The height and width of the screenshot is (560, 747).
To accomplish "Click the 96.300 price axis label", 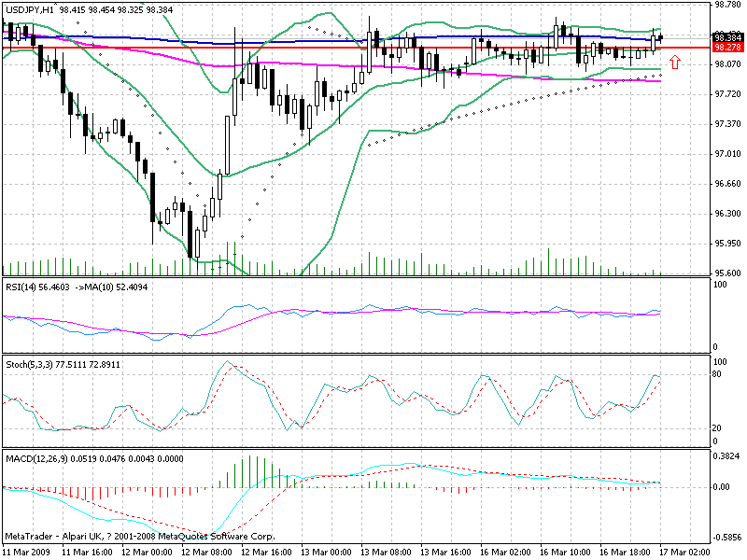I will point(728,214).
